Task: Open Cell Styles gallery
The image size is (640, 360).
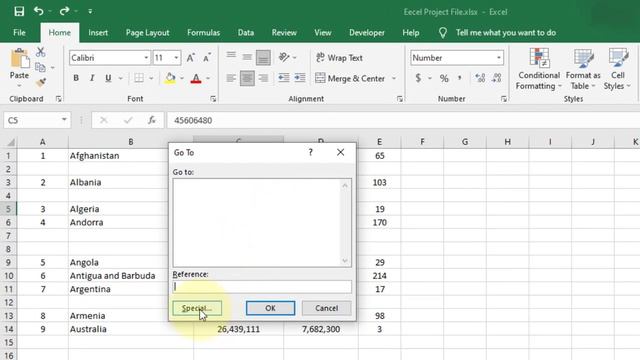Action: (618, 69)
